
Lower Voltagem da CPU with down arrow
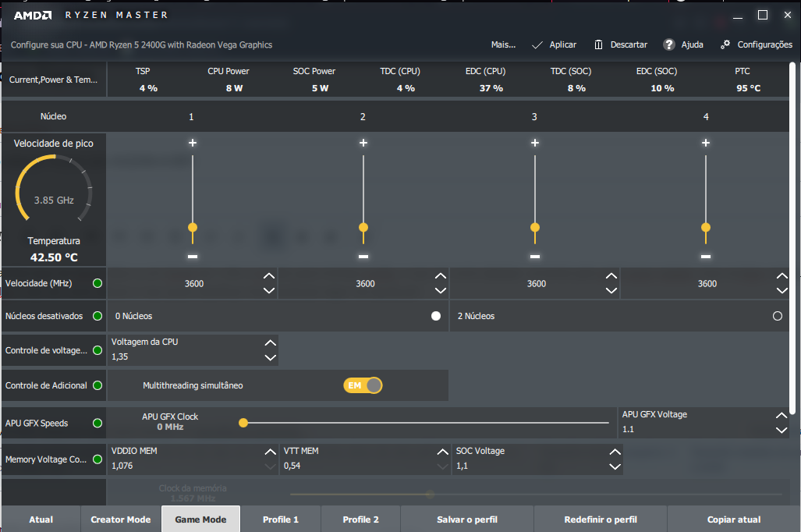(x=270, y=357)
